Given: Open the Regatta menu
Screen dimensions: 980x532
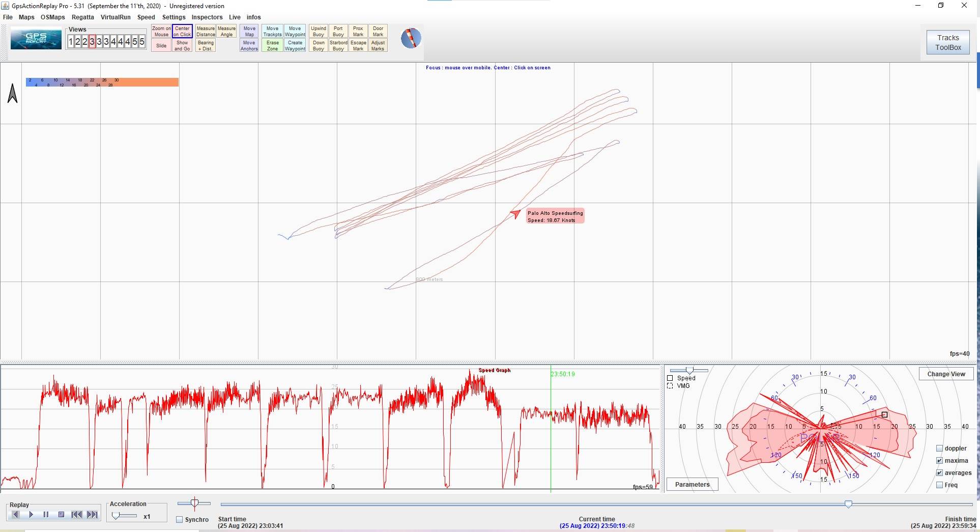Looking at the screenshot, I should coord(82,17).
